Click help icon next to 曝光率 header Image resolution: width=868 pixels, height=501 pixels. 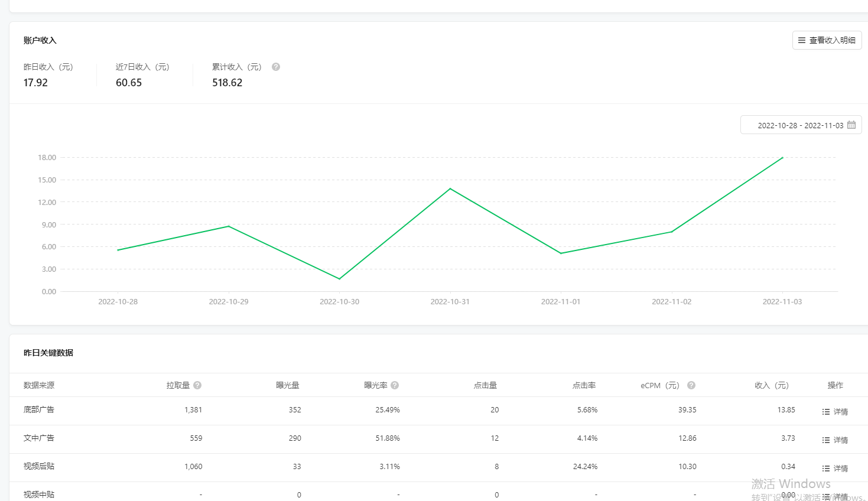click(x=395, y=385)
